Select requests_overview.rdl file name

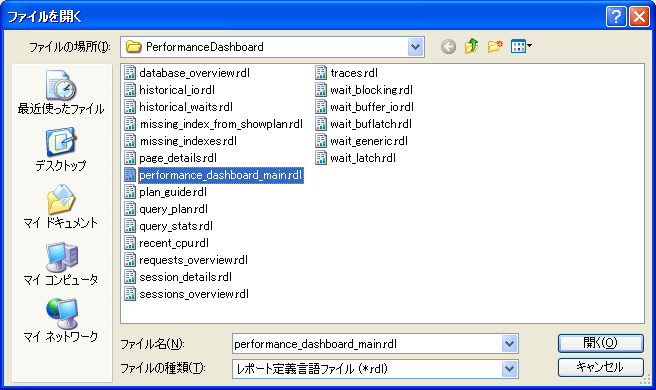194,260
